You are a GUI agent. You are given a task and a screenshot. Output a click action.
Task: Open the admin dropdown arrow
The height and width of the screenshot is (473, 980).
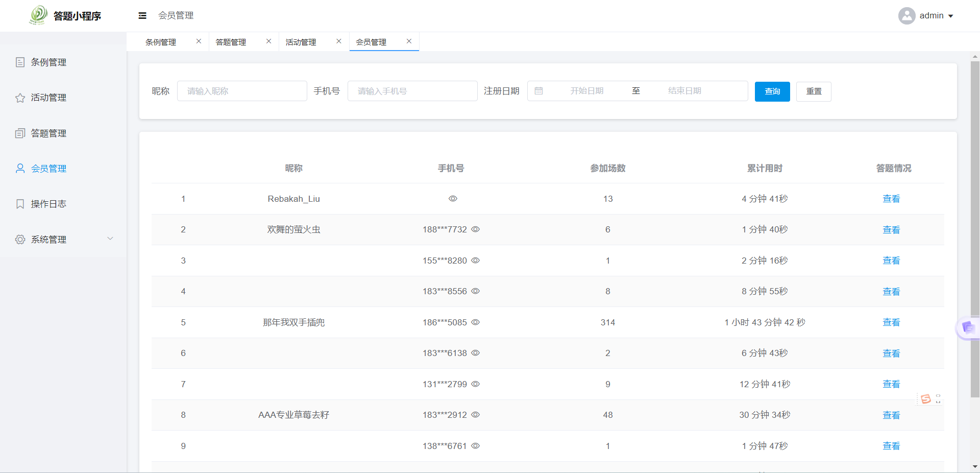click(x=951, y=16)
